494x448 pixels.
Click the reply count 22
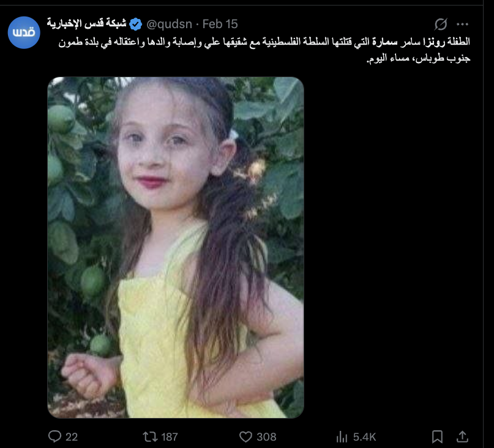(x=72, y=437)
